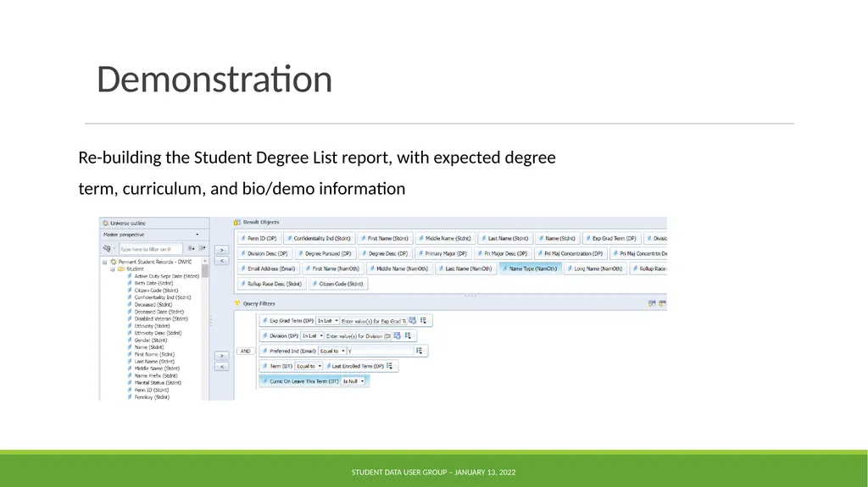Click the expand-all icon beside the filter field
868x487 pixels.
(191, 248)
